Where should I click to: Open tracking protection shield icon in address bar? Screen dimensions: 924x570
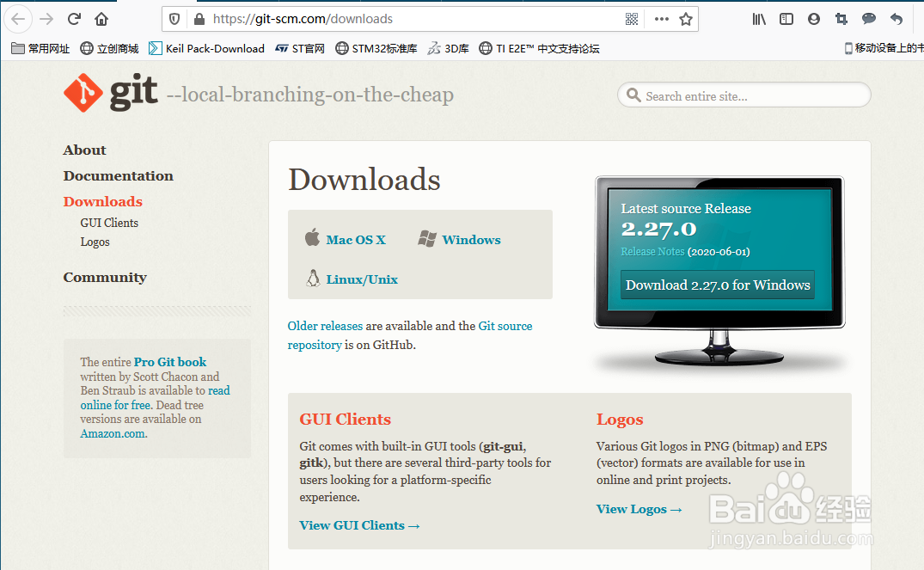[174, 19]
